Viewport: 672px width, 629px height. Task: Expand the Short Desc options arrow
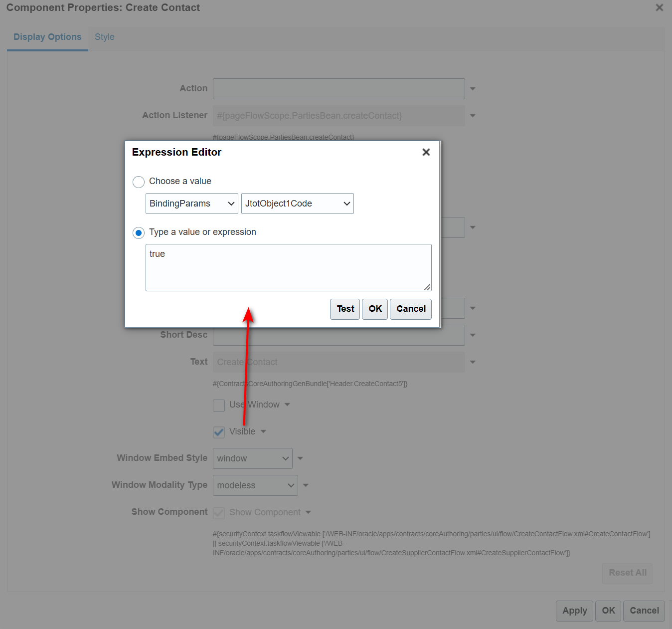tap(473, 335)
